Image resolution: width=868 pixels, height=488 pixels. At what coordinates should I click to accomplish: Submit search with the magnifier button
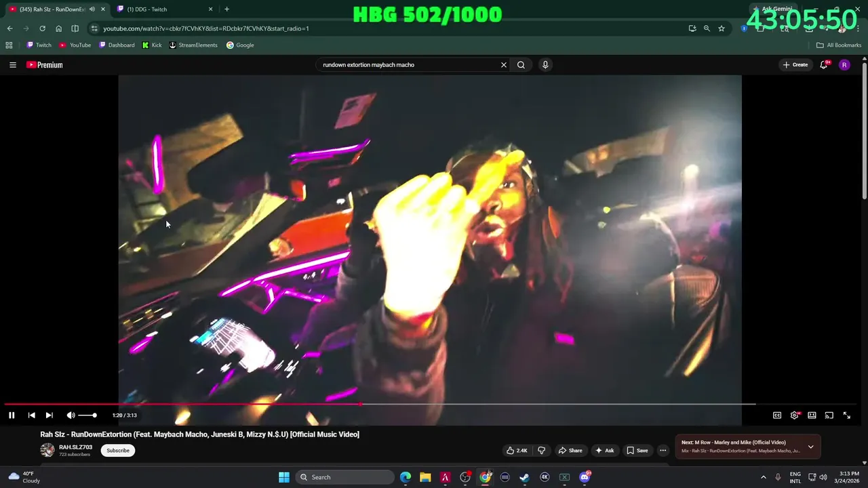tap(521, 65)
